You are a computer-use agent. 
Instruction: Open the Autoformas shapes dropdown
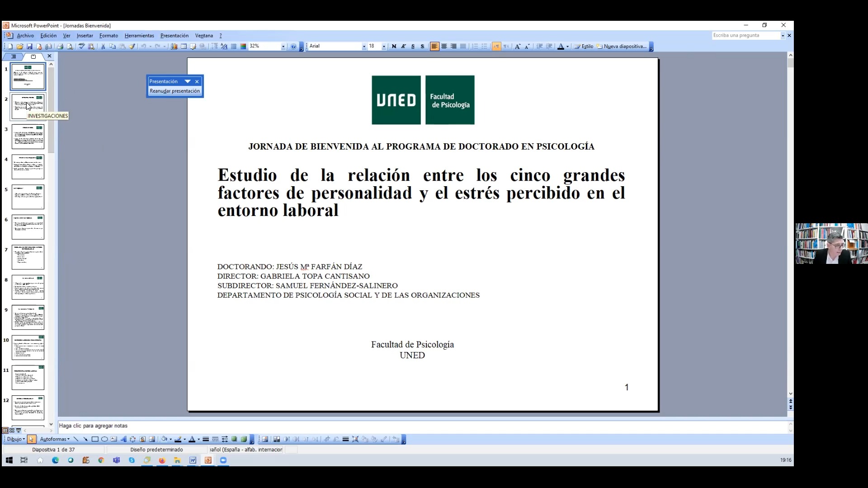click(x=55, y=439)
